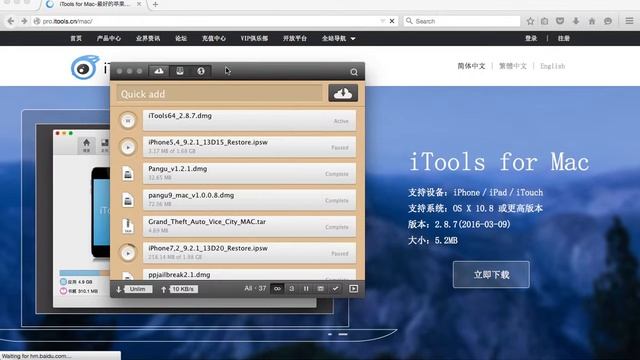Screen dimensions: 640x360
Task: Resume the paused iPhone5,4_9.2.1_13D15_Restore.ipsw download
Action: coord(128,147)
